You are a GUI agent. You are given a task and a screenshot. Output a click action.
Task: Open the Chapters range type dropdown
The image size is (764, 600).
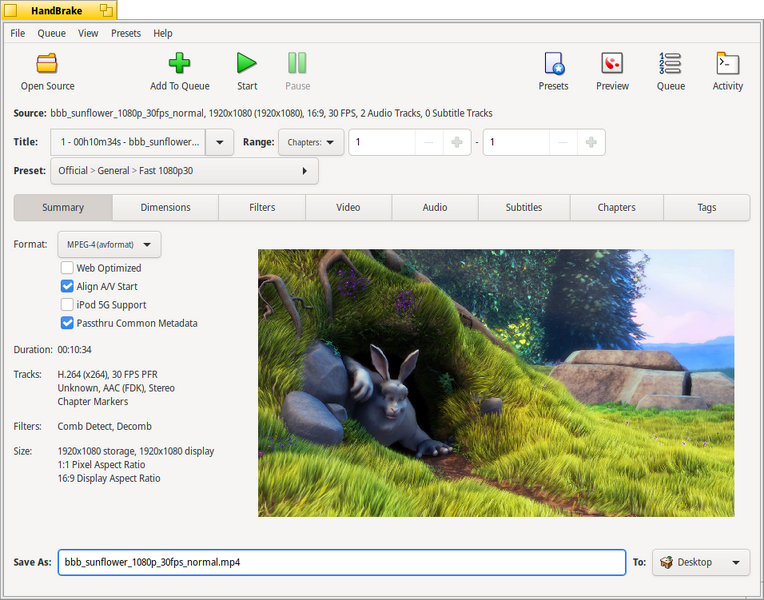pos(311,142)
